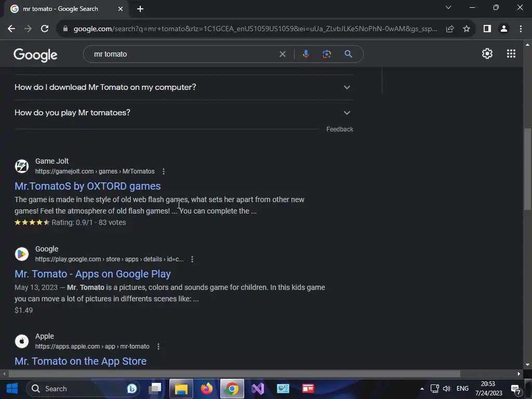The image size is (532, 399).
Task: Click the $1.49 price text
Action: (x=24, y=311)
